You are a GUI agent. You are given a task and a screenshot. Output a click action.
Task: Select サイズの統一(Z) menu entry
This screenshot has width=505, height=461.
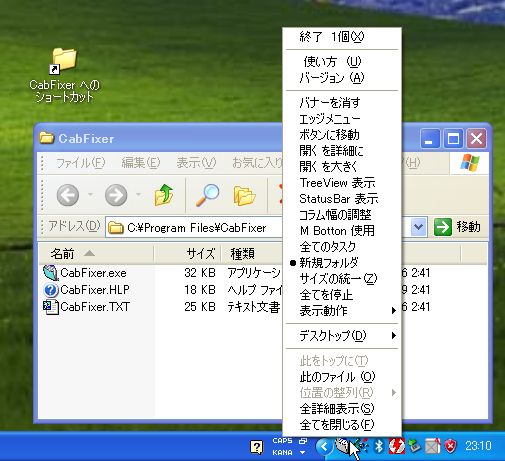coord(342,279)
